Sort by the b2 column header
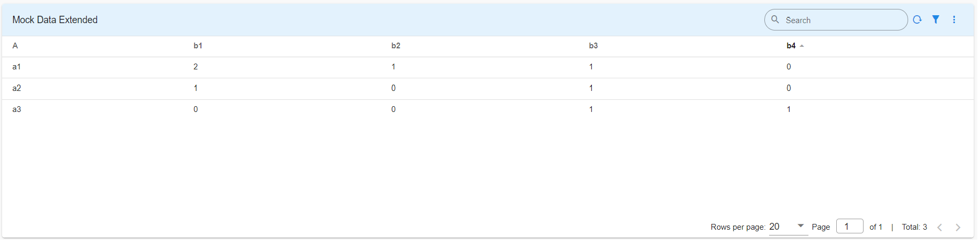The width and height of the screenshot is (980, 246). 396,46
